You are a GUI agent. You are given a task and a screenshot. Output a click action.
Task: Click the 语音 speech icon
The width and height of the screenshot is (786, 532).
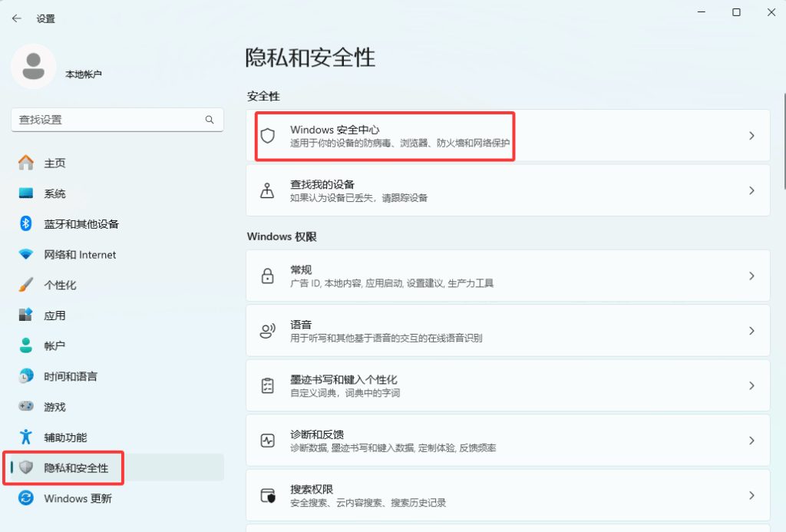267,330
